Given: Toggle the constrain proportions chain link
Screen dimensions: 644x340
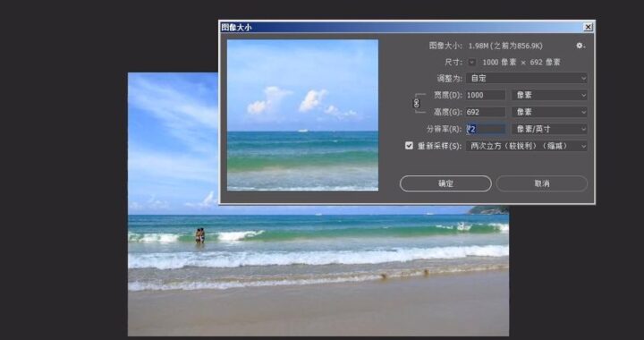Looking at the screenshot, I should pyautogui.click(x=417, y=103).
